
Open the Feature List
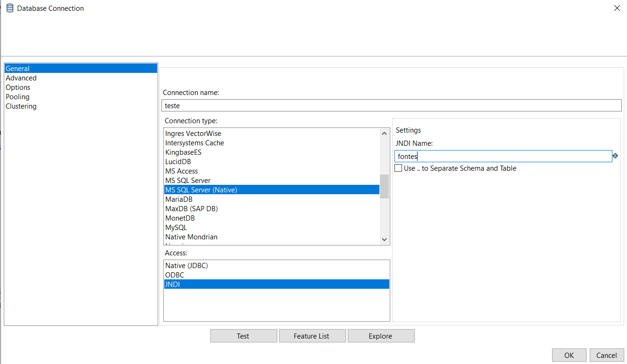312,336
